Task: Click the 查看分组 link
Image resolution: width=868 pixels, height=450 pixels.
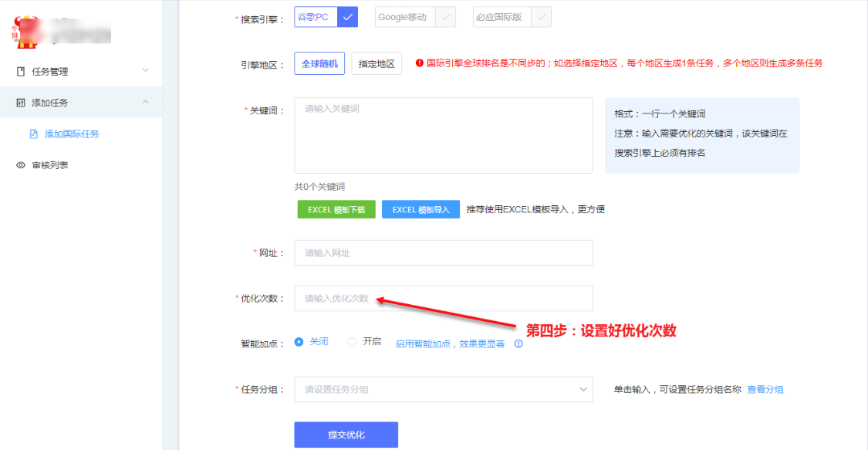Action: 765,390
